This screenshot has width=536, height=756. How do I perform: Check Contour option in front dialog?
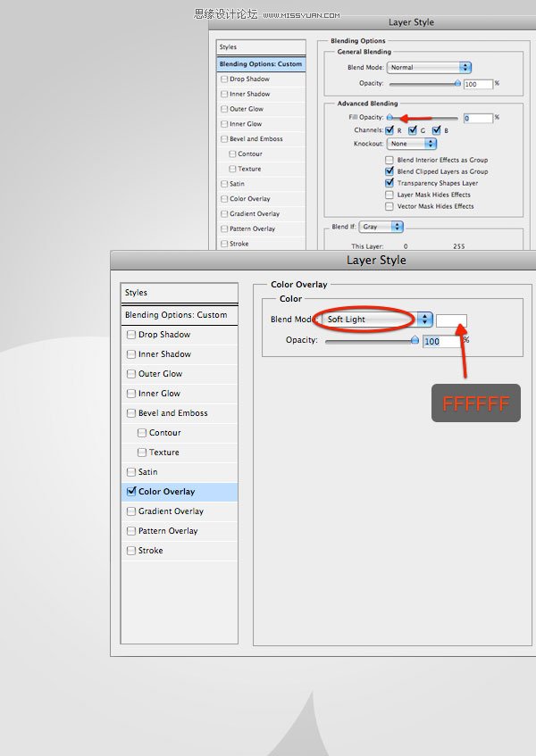pyautogui.click(x=142, y=433)
